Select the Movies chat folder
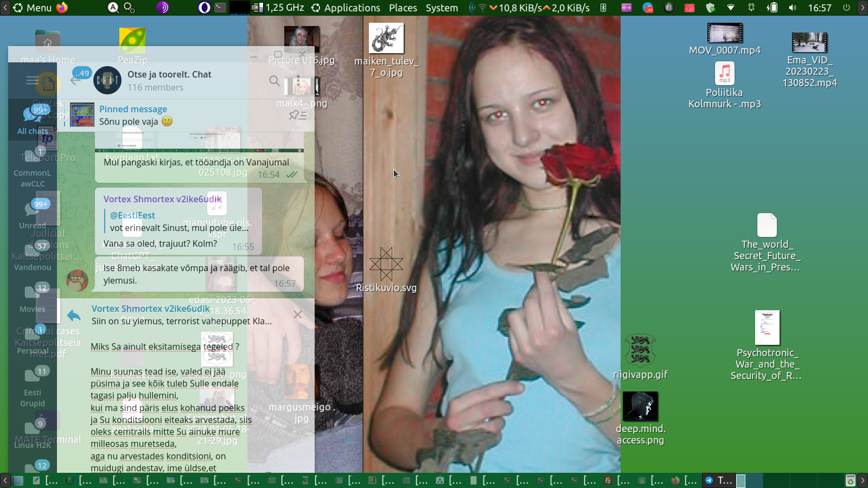The height and width of the screenshot is (488, 868). pos(33,298)
